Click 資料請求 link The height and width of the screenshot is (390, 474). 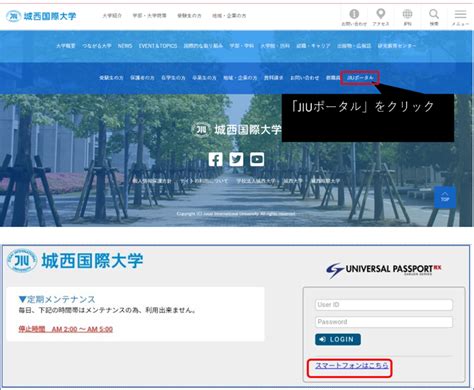(273, 78)
